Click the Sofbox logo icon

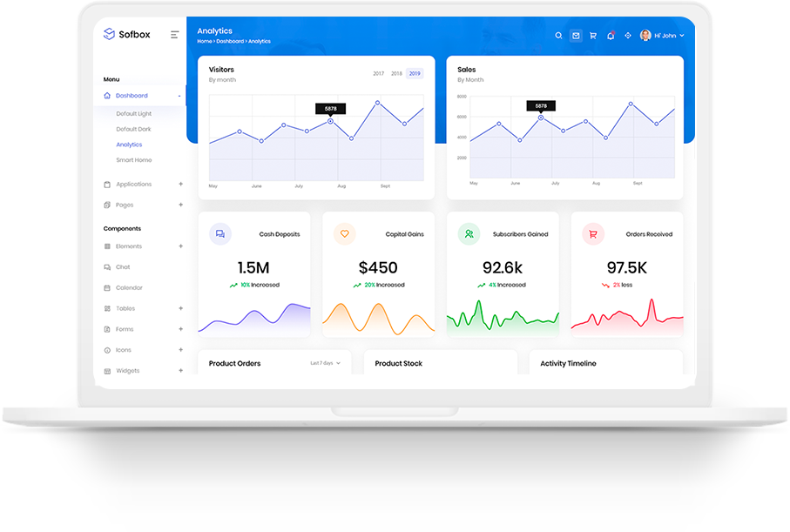tap(110, 34)
